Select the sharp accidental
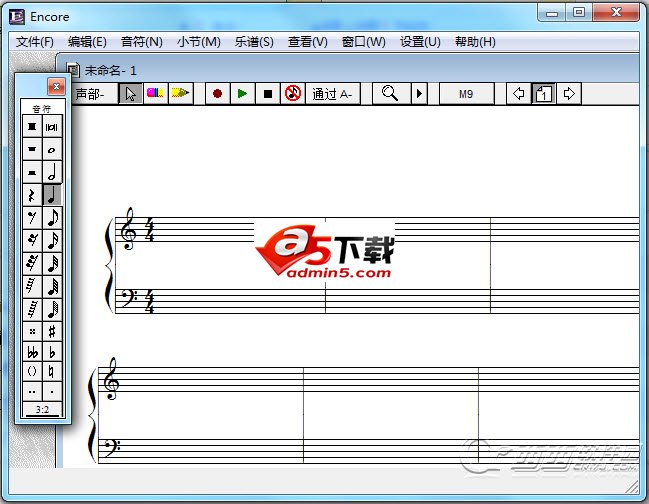 52,331
